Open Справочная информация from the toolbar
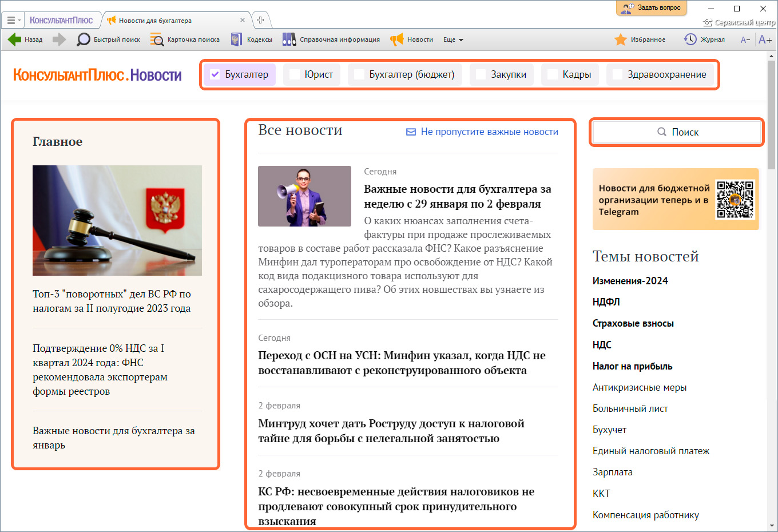Viewport: 778px width, 532px height. tap(331, 39)
